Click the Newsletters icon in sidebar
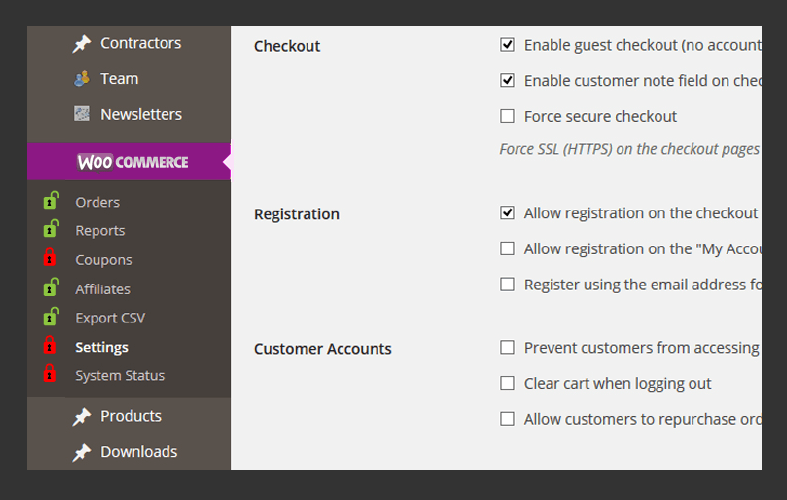The width and height of the screenshot is (787, 500). tap(82, 114)
